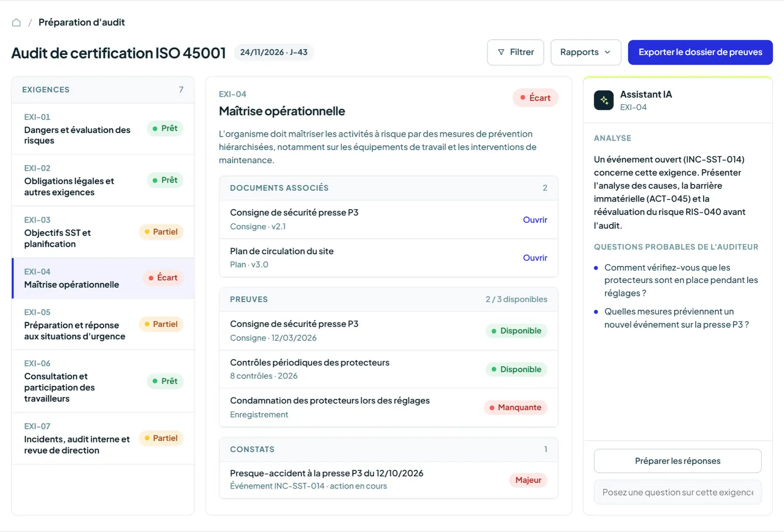Screen dimensions: 784x532
Task: Click the Partiel badge on EXI-05
Action: (161, 324)
